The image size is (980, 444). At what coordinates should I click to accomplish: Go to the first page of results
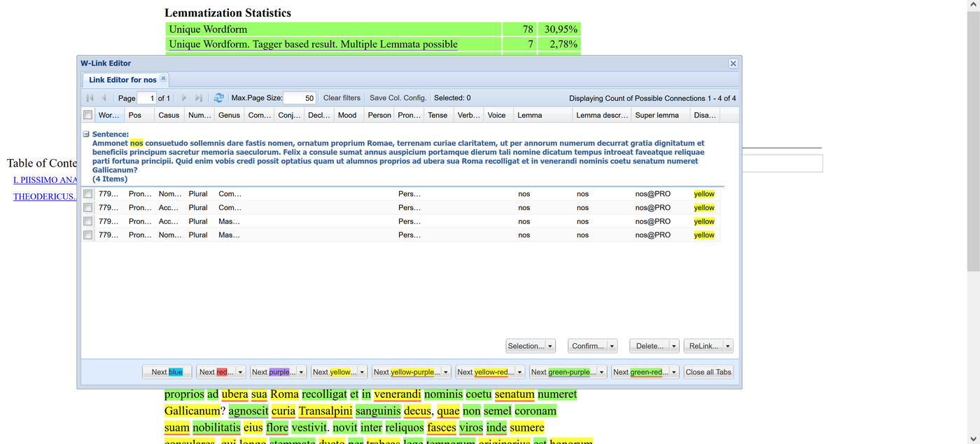90,98
